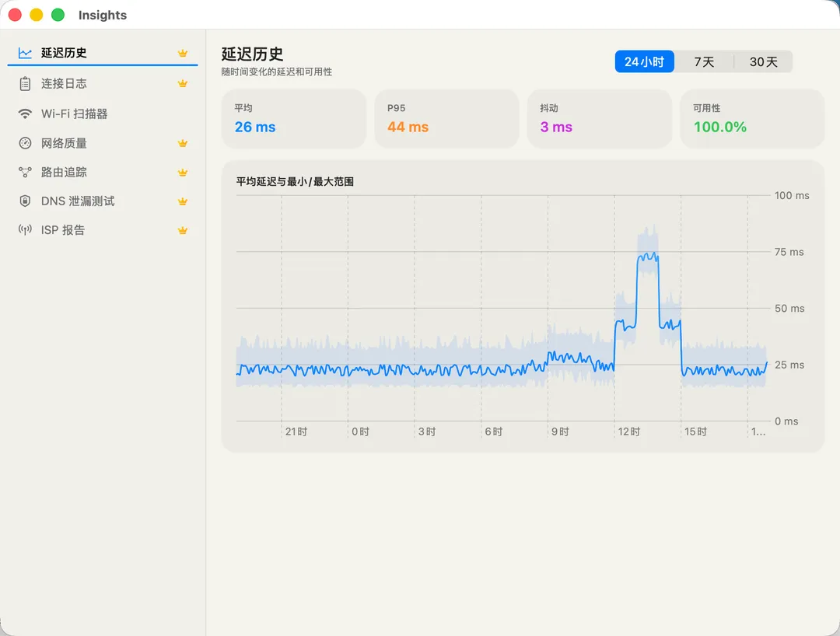Click the 抖动 3 ms stat card

point(600,119)
